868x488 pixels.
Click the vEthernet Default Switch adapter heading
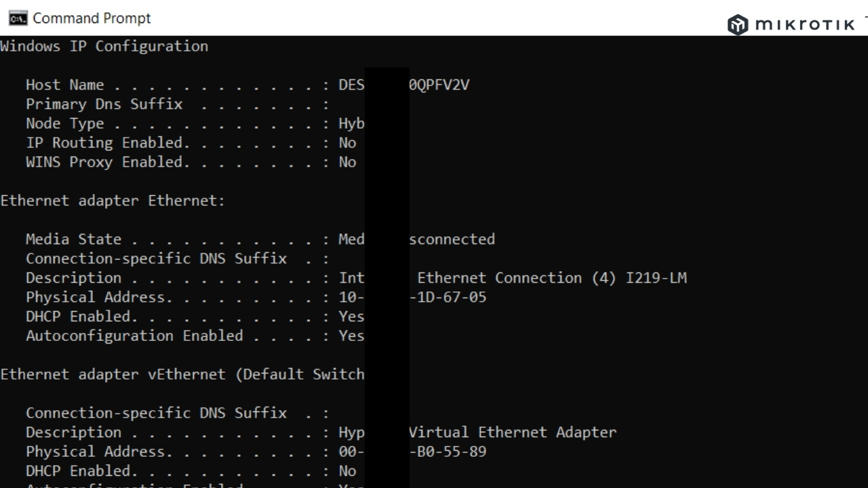pyautogui.click(x=182, y=374)
